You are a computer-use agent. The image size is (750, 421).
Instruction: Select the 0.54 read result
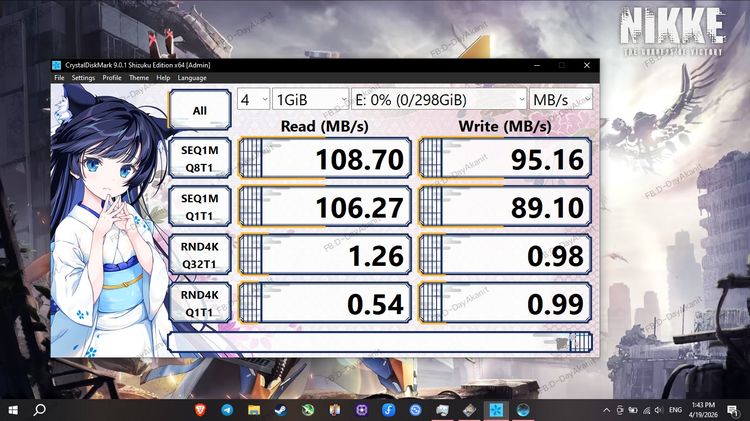click(325, 303)
